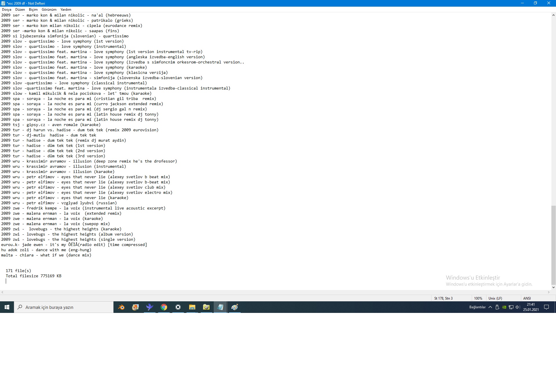Open File Explorer from taskbar

click(x=192, y=307)
